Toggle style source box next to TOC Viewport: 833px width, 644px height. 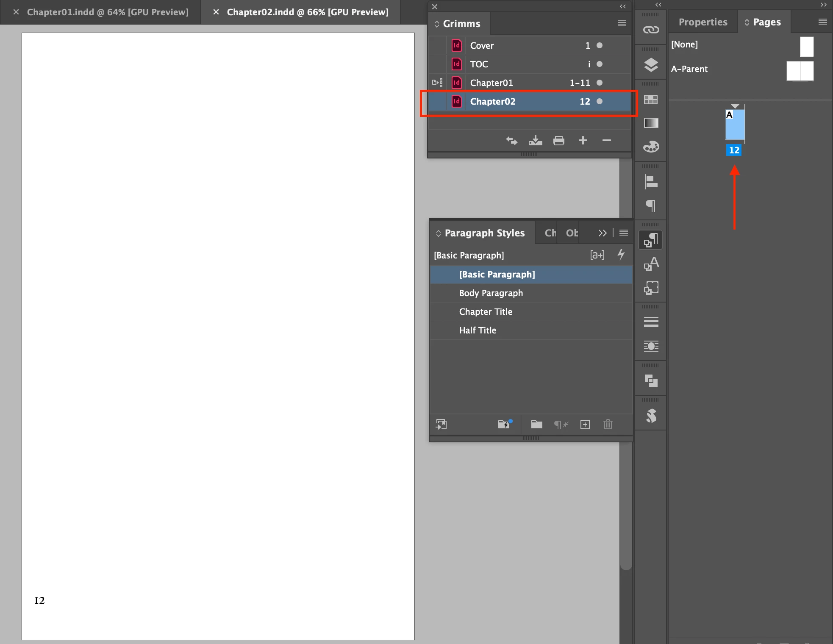click(x=437, y=64)
